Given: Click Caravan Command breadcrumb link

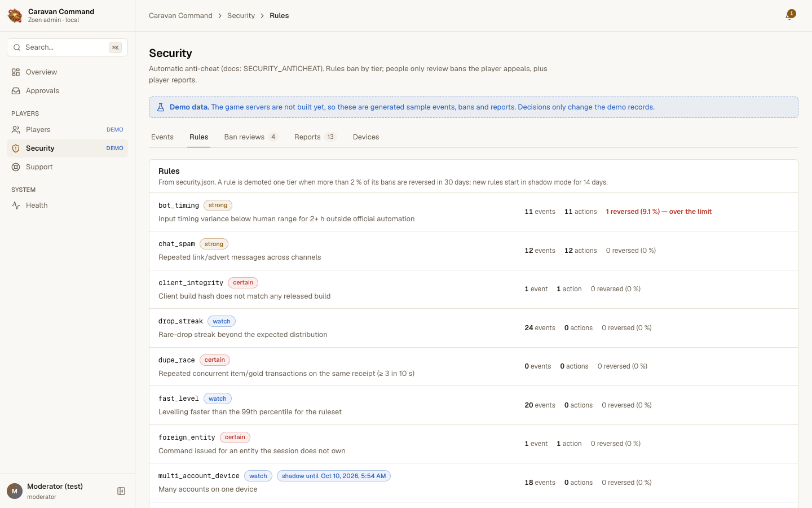Looking at the screenshot, I should coord(180,16).
